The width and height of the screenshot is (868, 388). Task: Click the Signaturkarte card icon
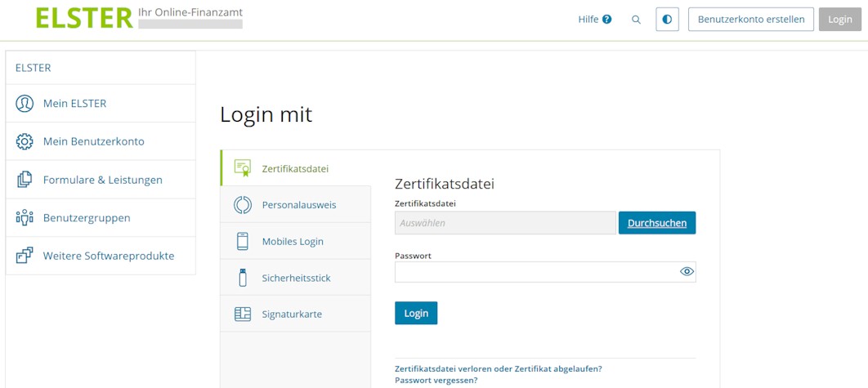(243, 314)
